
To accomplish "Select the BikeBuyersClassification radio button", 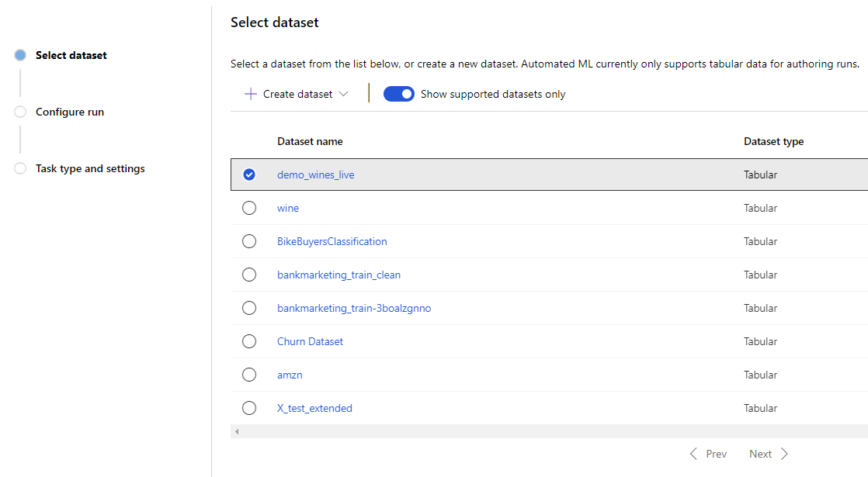I will tap(249, 240).
